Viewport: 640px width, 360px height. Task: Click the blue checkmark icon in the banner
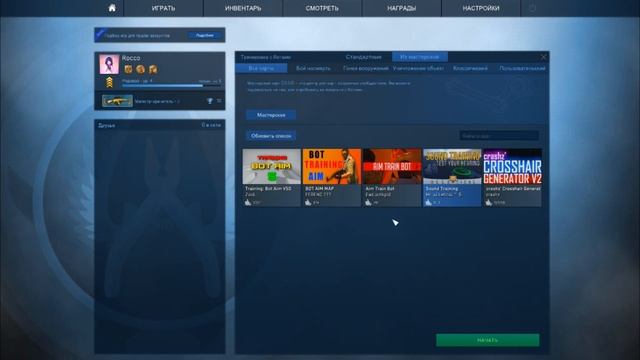pos(99,33)
